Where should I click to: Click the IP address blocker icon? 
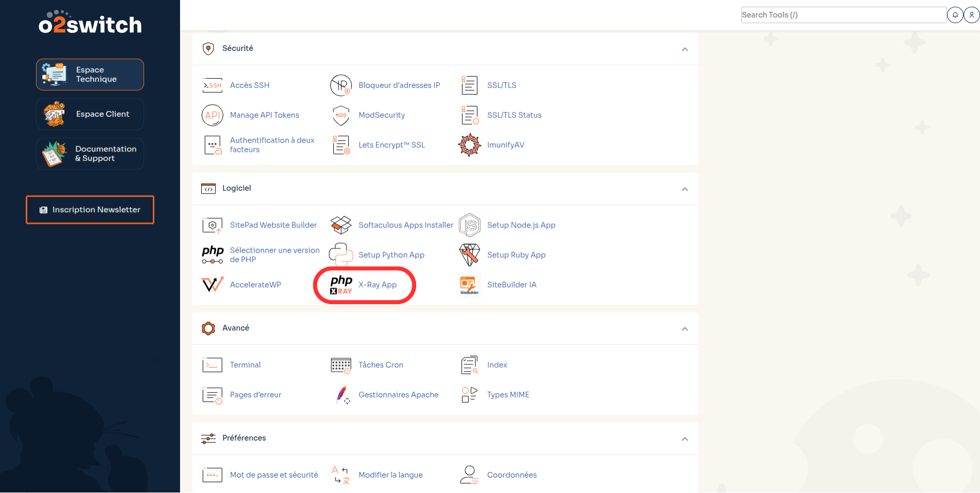(341, 85)
